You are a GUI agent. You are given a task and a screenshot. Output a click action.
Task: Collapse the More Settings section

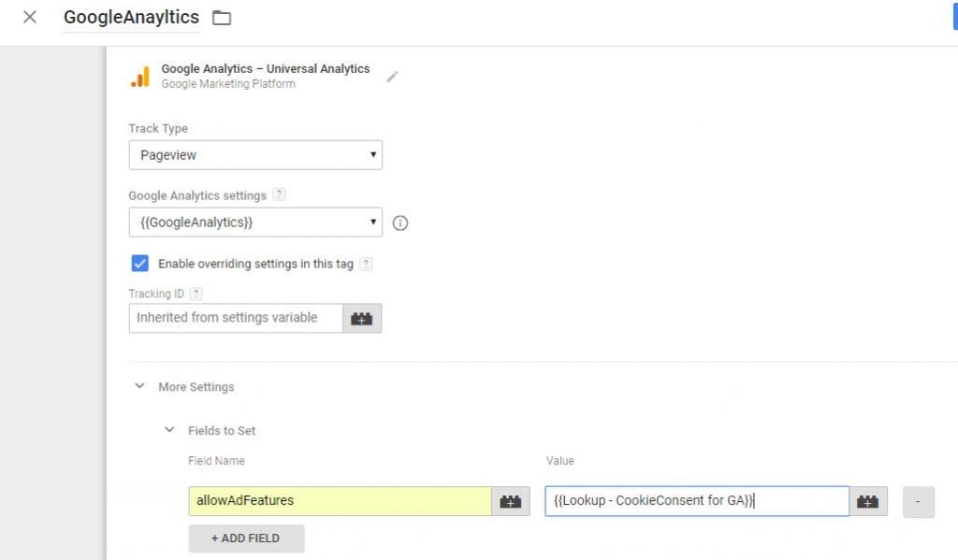pyautogui.click(x=140, y=386)
